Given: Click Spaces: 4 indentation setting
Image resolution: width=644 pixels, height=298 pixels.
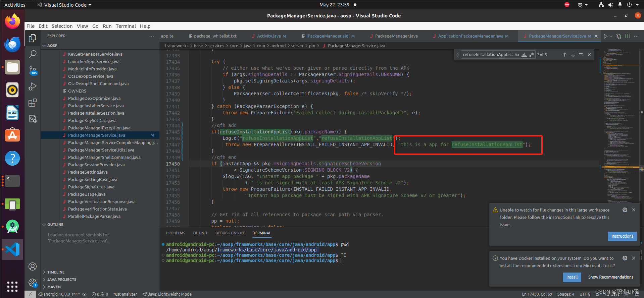Looking at the screenshot, I should (x=566, y=294).
